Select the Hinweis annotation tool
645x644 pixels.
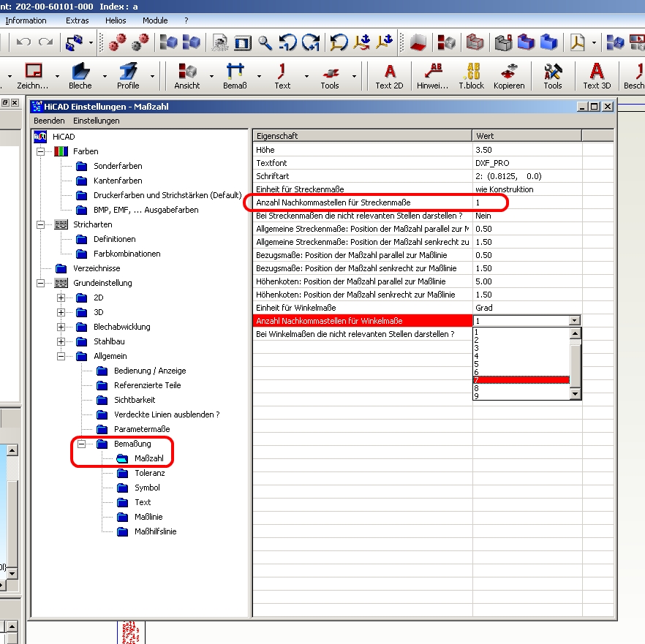[x=432, y=76]
